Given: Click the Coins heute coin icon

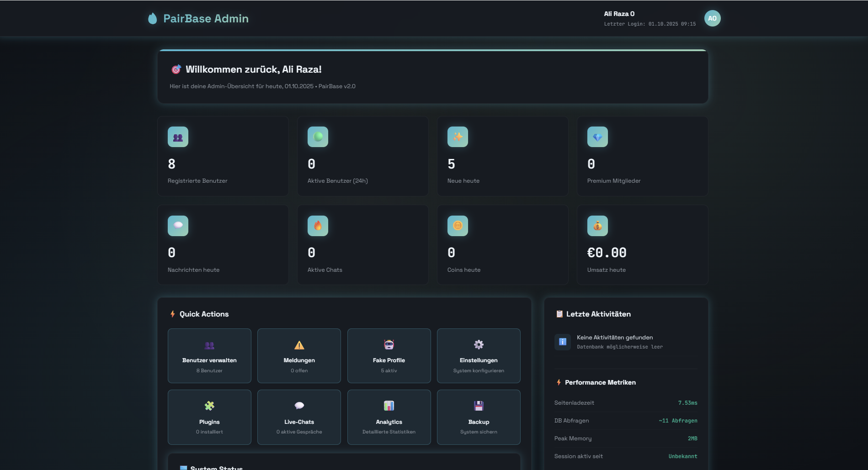Looking at the screenshot, I should pos(458,226).
